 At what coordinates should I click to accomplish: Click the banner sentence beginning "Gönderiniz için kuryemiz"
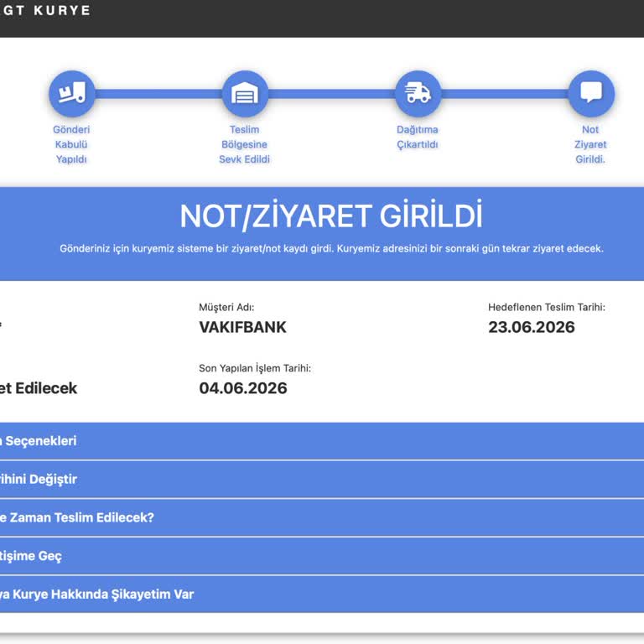point(331,248)
